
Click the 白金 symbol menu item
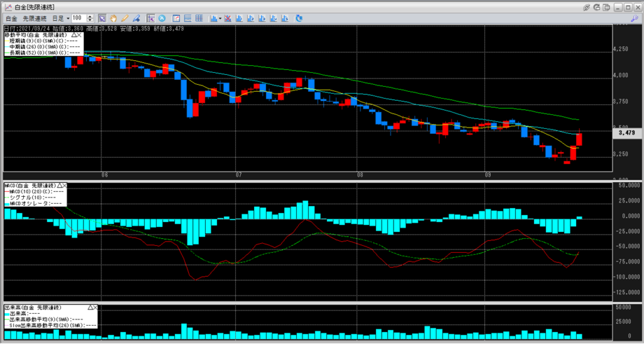13,19
